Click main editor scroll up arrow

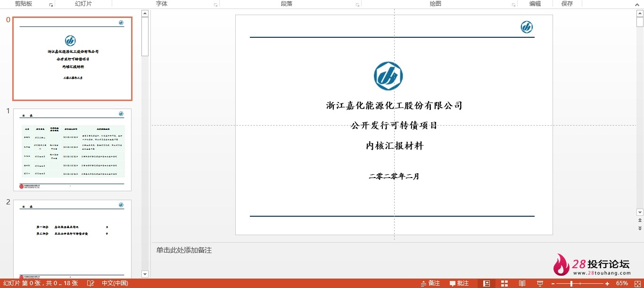pyautogui.click(x=640, y=13)
